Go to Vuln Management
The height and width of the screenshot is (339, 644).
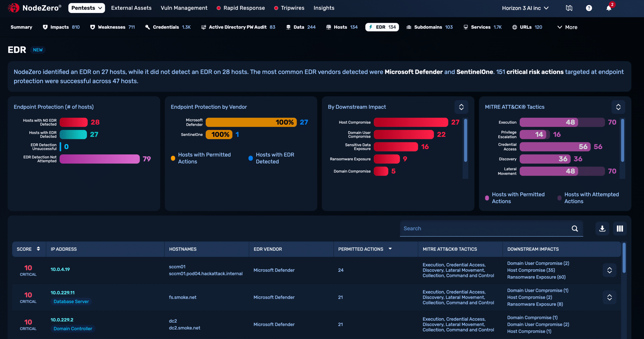[184, 8]
